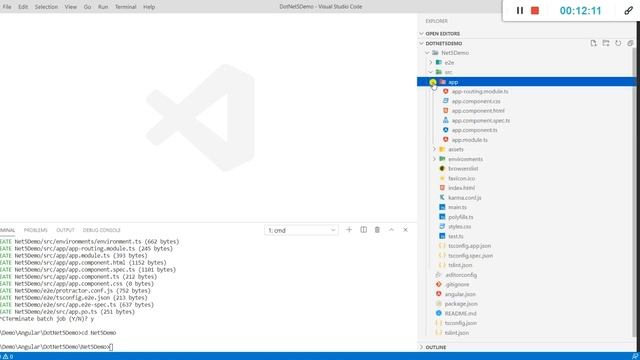Open the Run menu

103,7
